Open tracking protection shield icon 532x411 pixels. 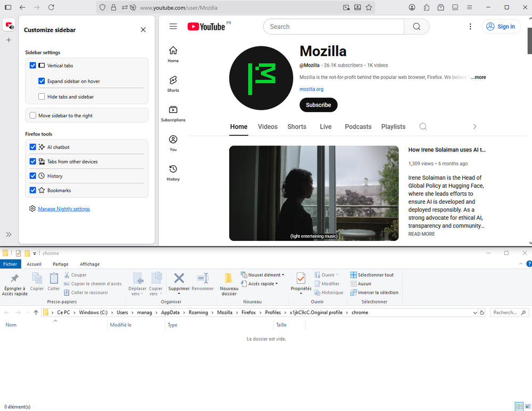tap(102, 7)
